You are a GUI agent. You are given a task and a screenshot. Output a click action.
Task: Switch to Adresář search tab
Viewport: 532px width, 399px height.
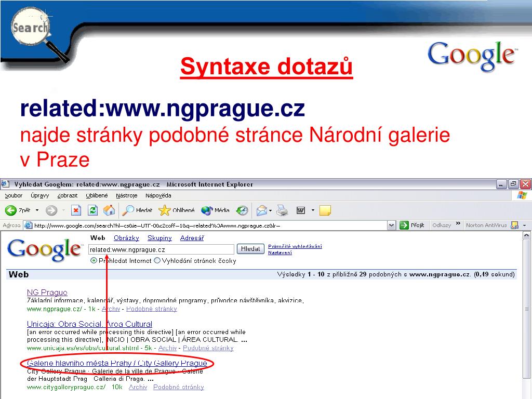(192, 238)
